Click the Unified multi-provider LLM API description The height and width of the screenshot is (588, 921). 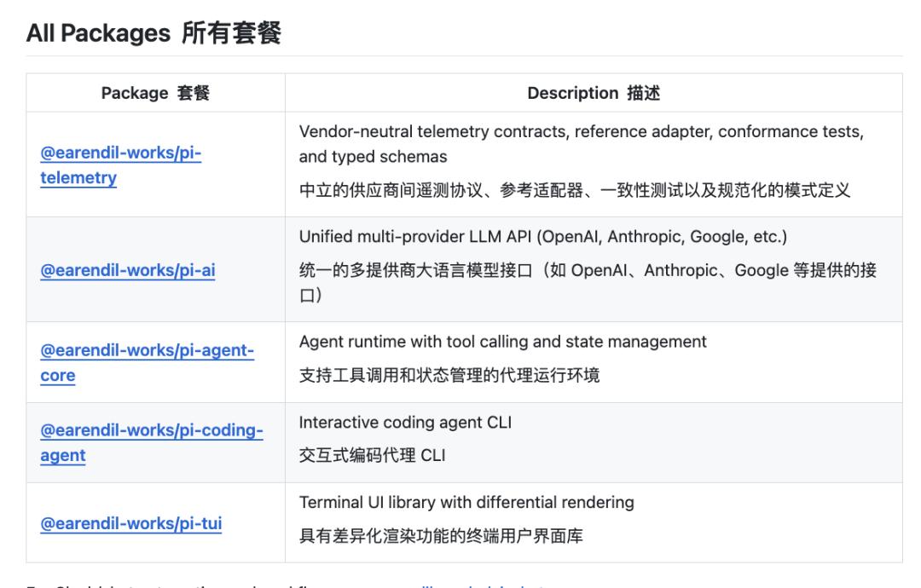(x=542, y=237)
